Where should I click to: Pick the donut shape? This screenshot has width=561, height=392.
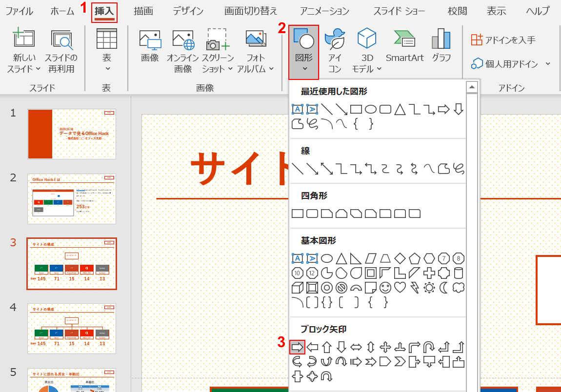click(327, 288)
